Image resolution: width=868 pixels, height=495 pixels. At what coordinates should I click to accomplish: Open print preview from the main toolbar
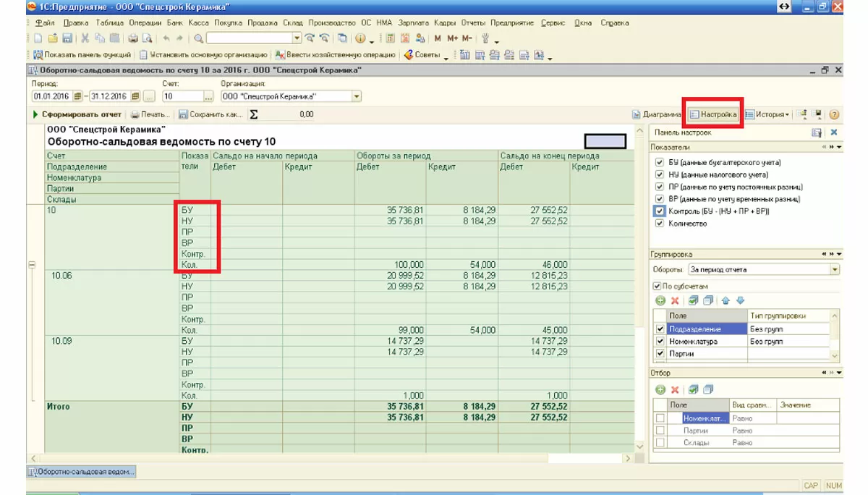click(x=147, y=38)
